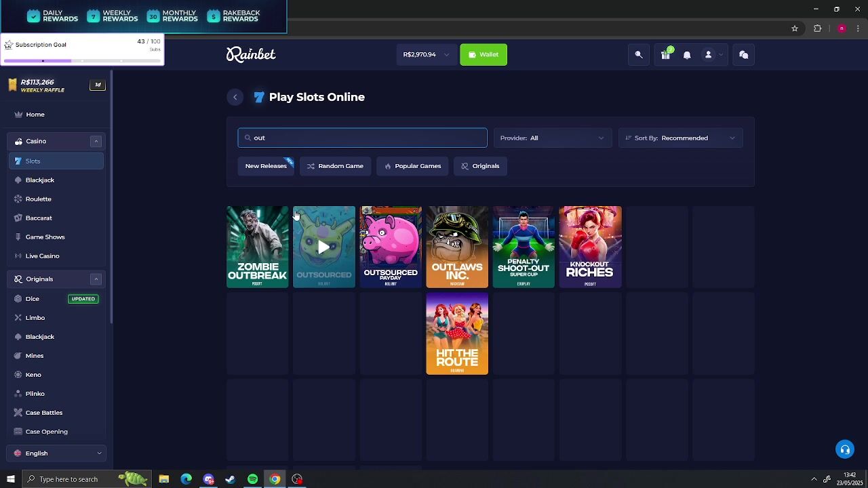Click the Subscription Goal progress bar

tap(82, 61)
